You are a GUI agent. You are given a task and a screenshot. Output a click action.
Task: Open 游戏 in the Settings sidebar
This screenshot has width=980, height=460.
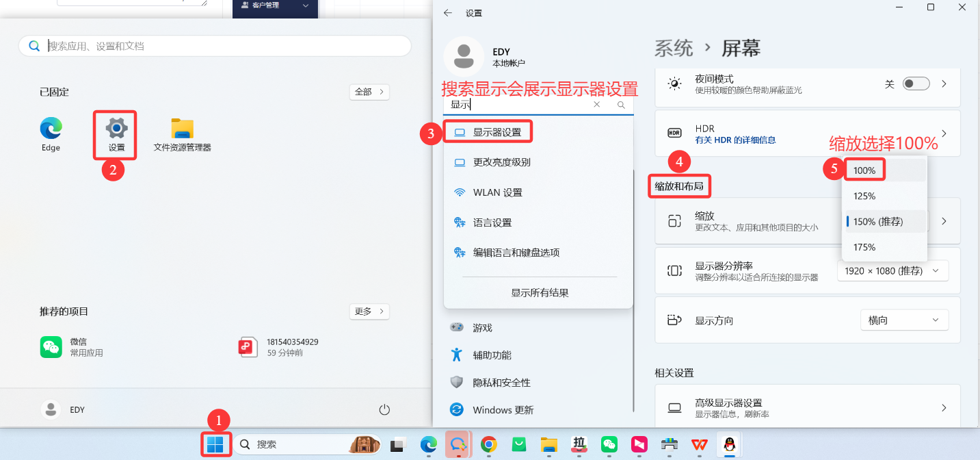coord(539,328)
